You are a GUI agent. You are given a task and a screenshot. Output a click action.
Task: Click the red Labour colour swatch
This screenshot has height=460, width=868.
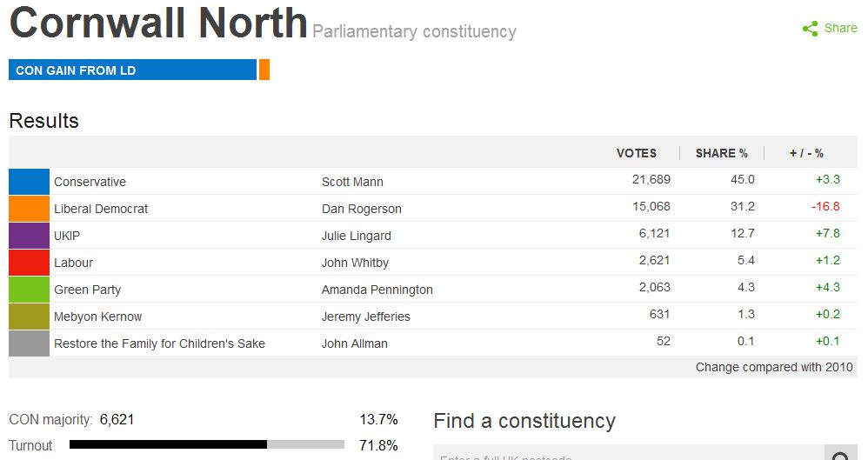point(29,263)
